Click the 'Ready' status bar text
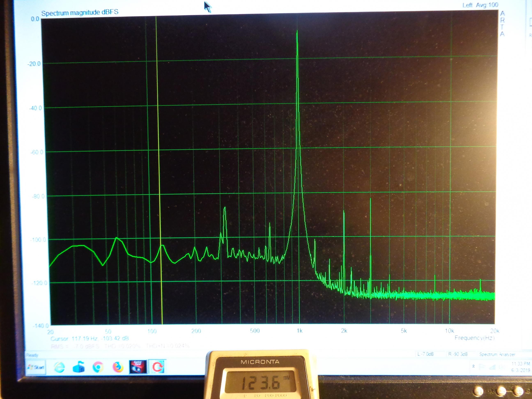 click(32, 355)
